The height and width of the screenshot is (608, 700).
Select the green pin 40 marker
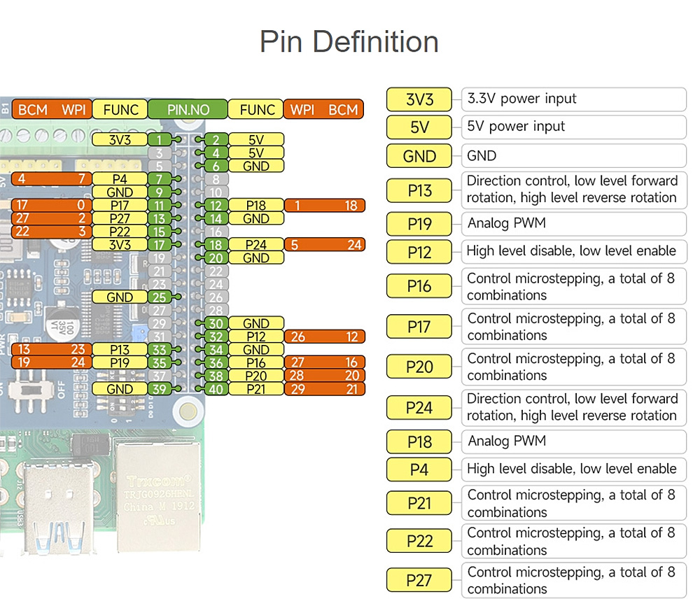pos(216,389)
